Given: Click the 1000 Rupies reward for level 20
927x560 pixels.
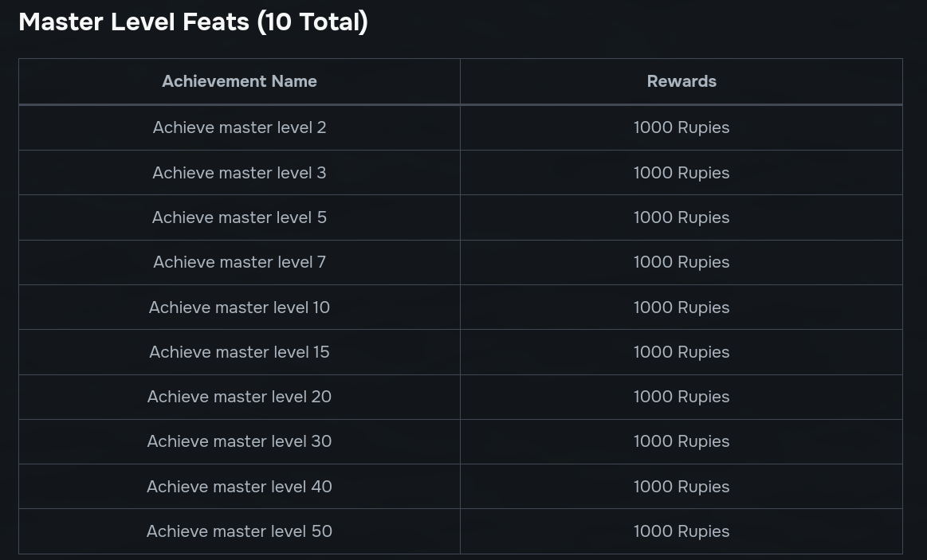Looking at the screenshot, I should tap(681, 397).
